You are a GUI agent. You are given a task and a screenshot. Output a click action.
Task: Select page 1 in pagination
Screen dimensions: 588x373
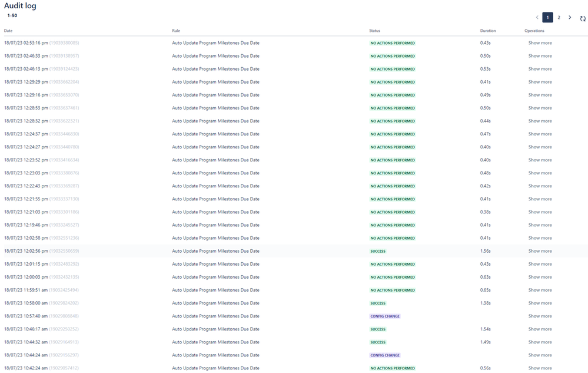click(x=547, y=17)
